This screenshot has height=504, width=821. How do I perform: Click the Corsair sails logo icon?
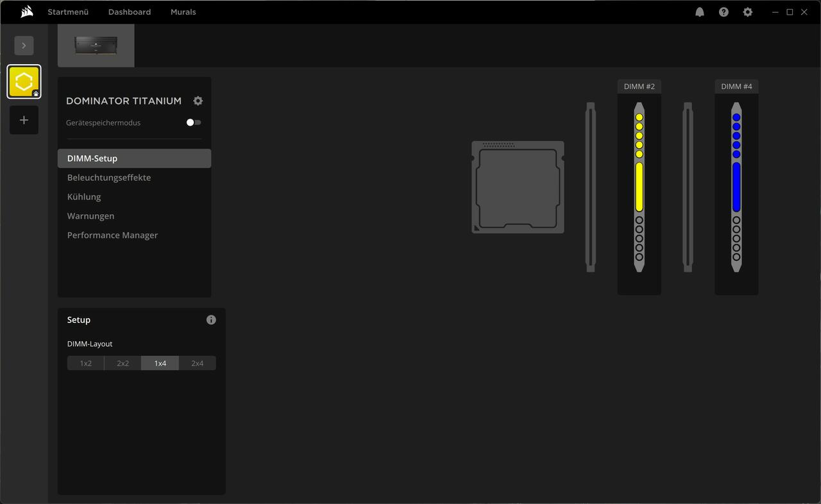tap(26, 12)
